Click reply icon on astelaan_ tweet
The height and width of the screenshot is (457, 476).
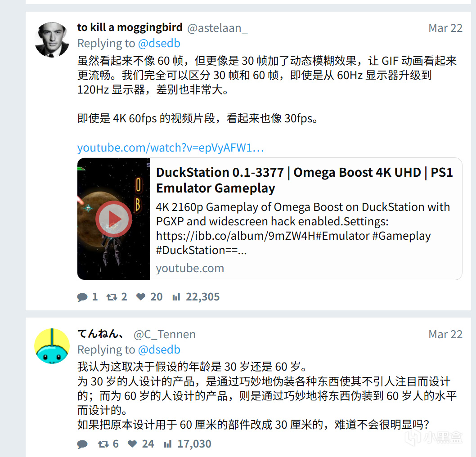pyautogui.click(x=82, y=297)
